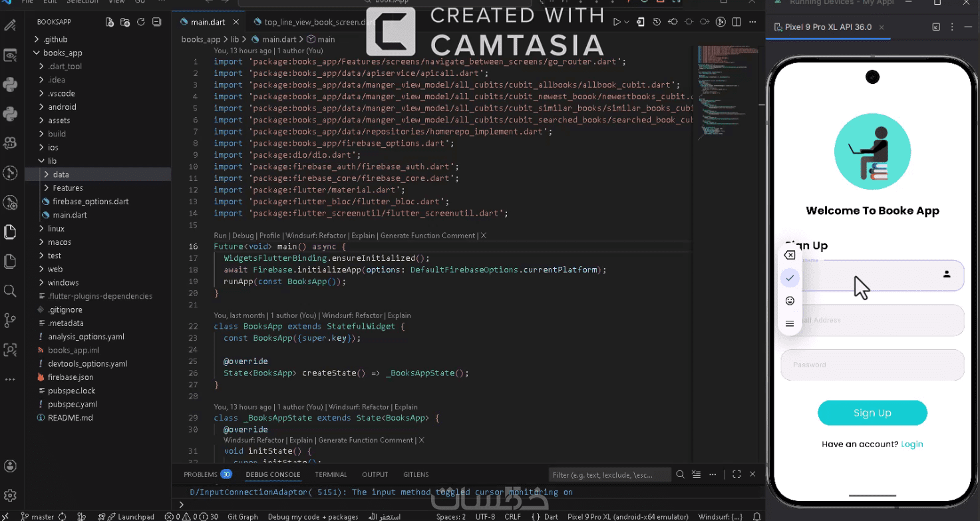
Task: Click the backspace key in floating toolbar
Action: 790,256
